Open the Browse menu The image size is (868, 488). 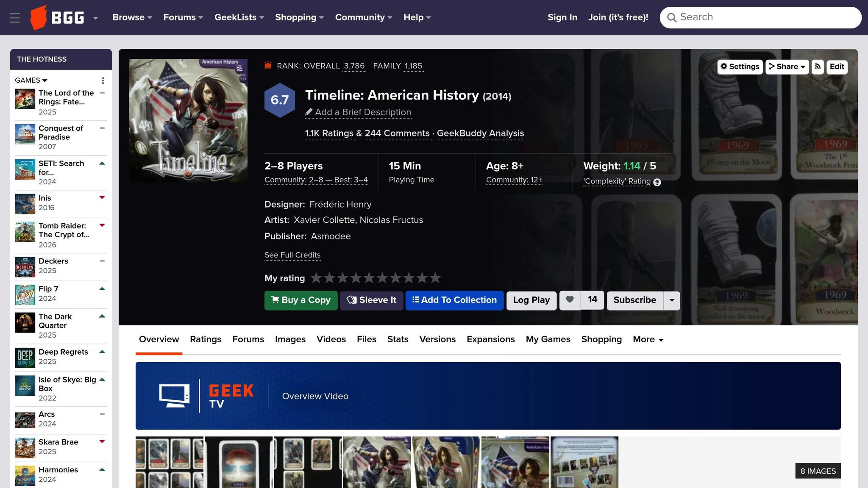(132, 17)
